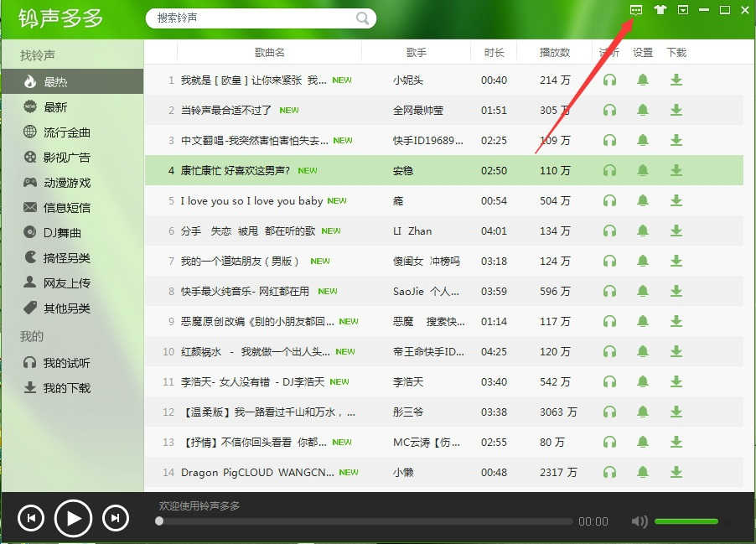Viewport: 756px width, 544px height.
Task: Preview 康忙康忙 headphone icon
Action: (x=609, y=170)
